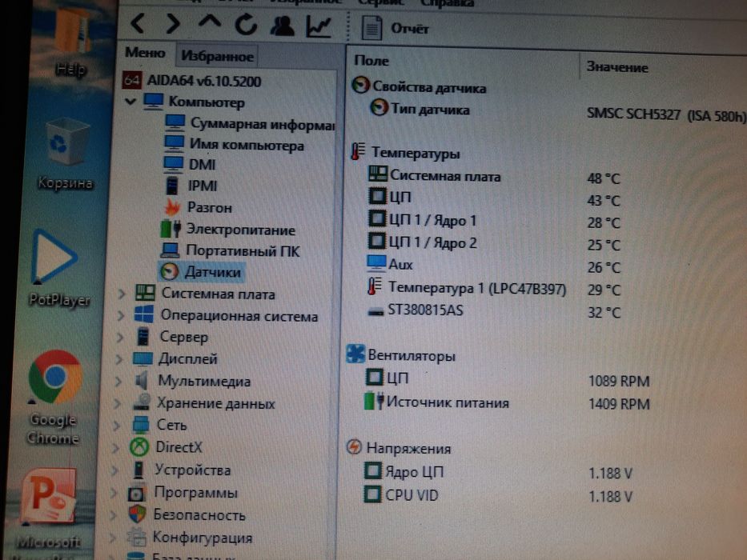The image size is (747, 560).
Task: Click the 48 °C motherboard temperature value
Action: tap(604, 178)
